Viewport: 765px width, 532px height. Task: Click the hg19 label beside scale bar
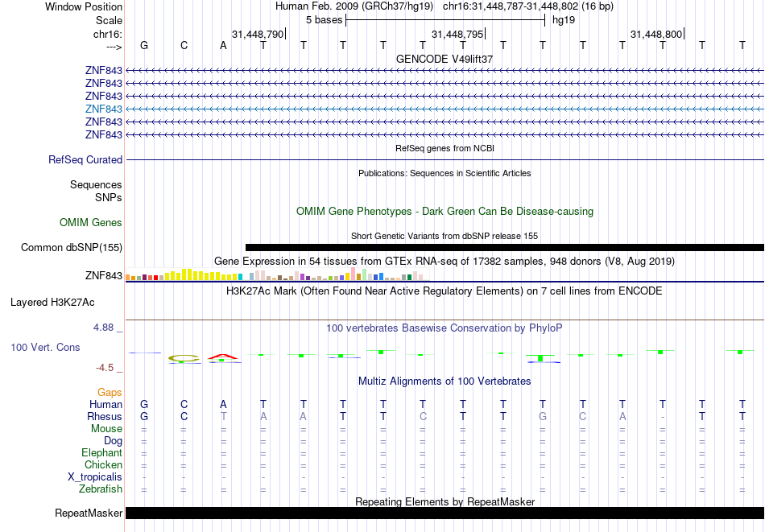pyautogui.click(x=564, y=20)
